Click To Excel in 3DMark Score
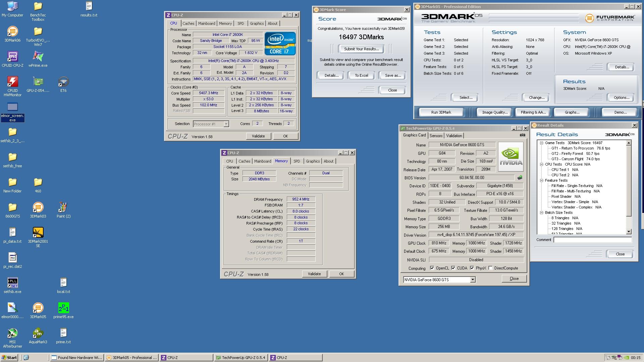 click(x=361, y=75)
